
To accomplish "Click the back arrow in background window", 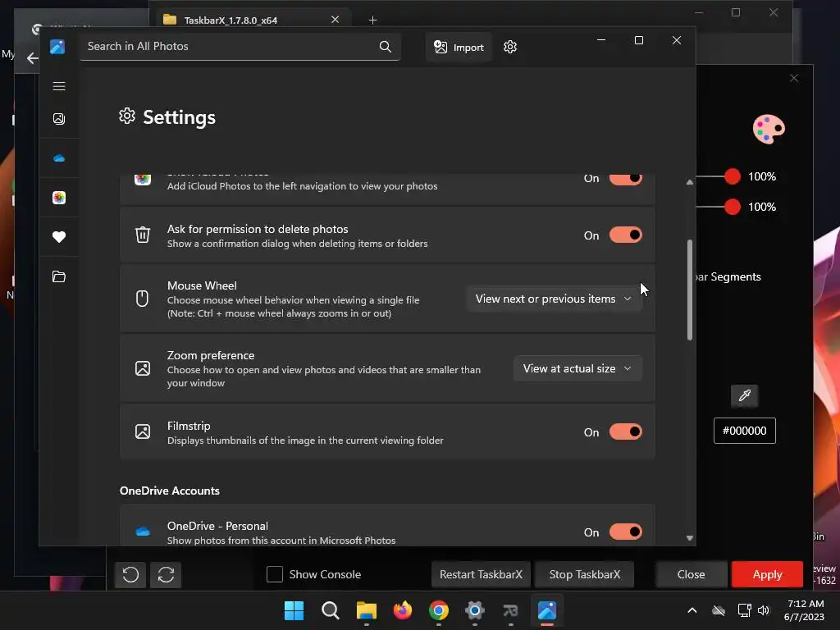I will coord(32,58).
